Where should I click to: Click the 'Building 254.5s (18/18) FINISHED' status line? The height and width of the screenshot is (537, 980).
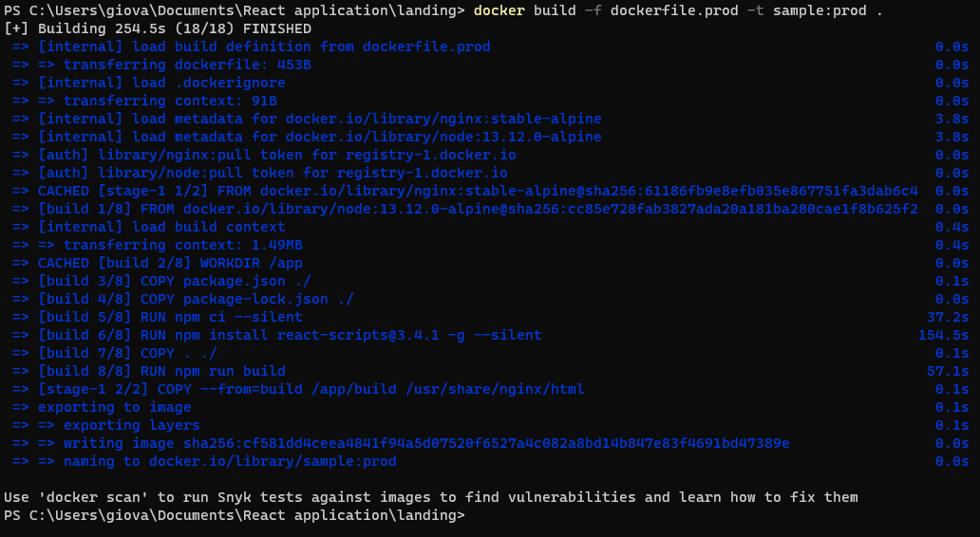pos(158,28)
